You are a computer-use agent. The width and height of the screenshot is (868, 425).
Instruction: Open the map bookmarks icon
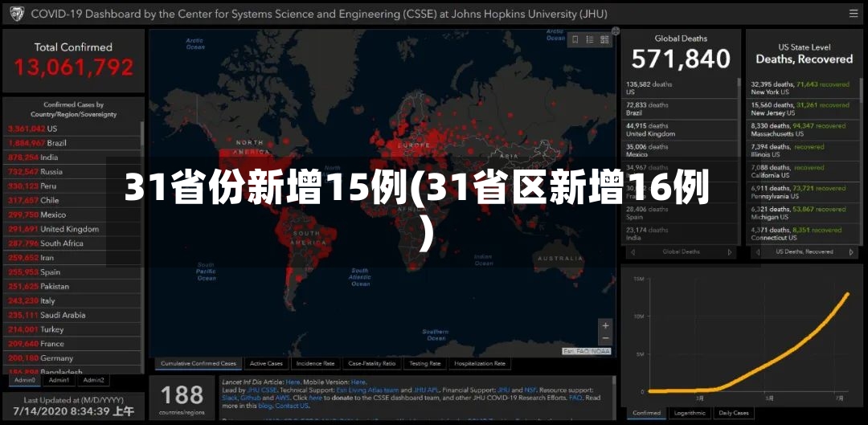[575, 39]
